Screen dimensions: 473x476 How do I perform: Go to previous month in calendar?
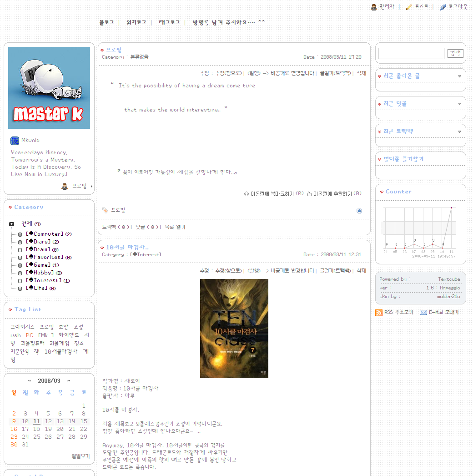point(30,381)
